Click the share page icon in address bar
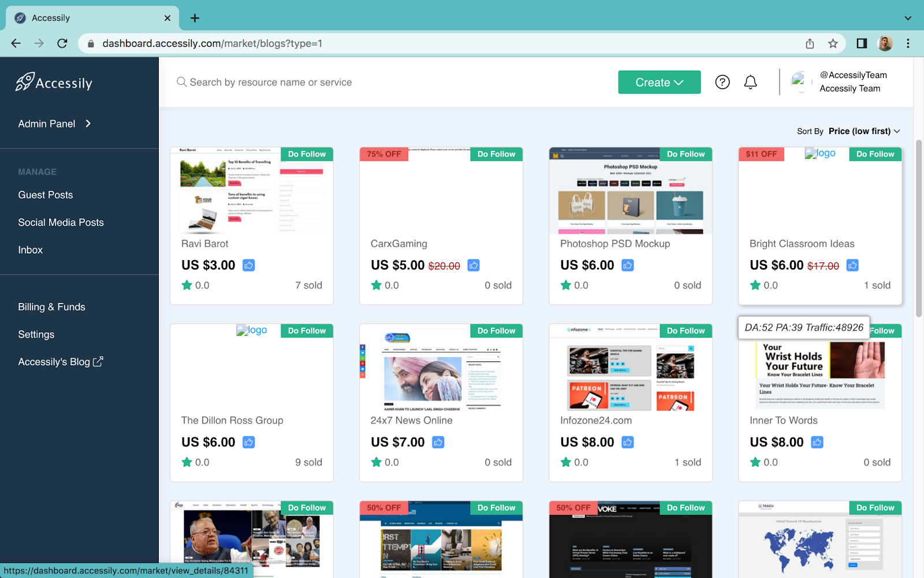 pyautogui.click(x=810, y=43)
